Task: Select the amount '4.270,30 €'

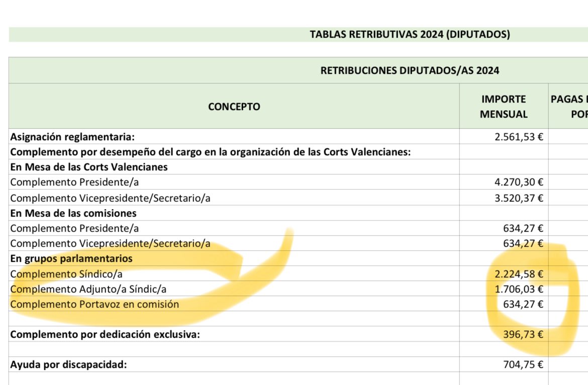Action: click(519, 182)
